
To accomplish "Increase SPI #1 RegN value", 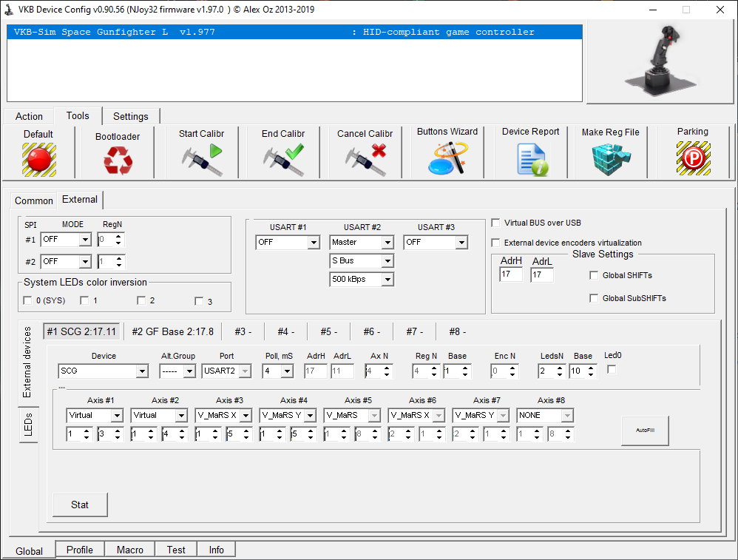I will 118,237.
